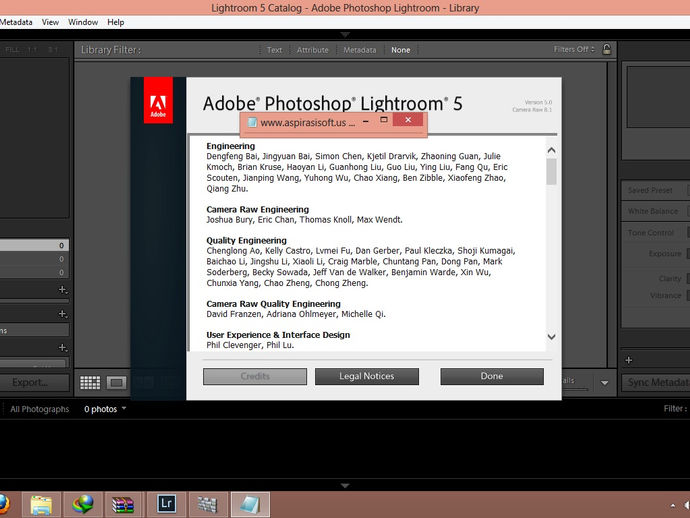690x518 pixels.
Task: Click the Camera Raw Engineering heading
Action: click(x=257, y=209)
